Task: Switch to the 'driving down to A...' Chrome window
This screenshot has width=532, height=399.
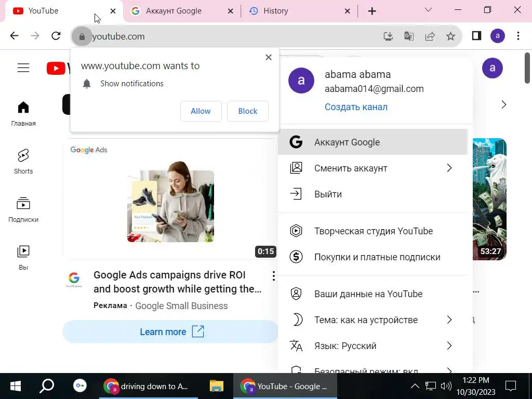Action: click(x=148, y=386)
